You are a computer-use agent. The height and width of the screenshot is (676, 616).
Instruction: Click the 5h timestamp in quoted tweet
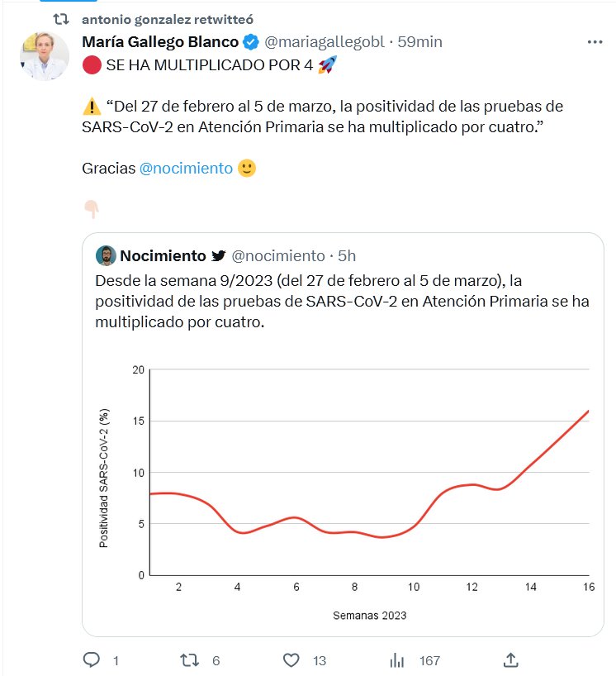pos(347,255)
